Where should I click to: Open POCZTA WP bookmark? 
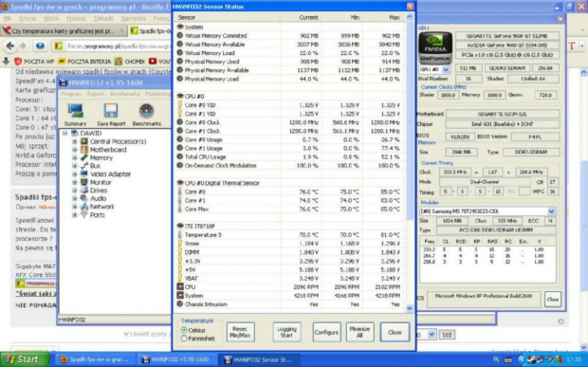pos(34,61)
